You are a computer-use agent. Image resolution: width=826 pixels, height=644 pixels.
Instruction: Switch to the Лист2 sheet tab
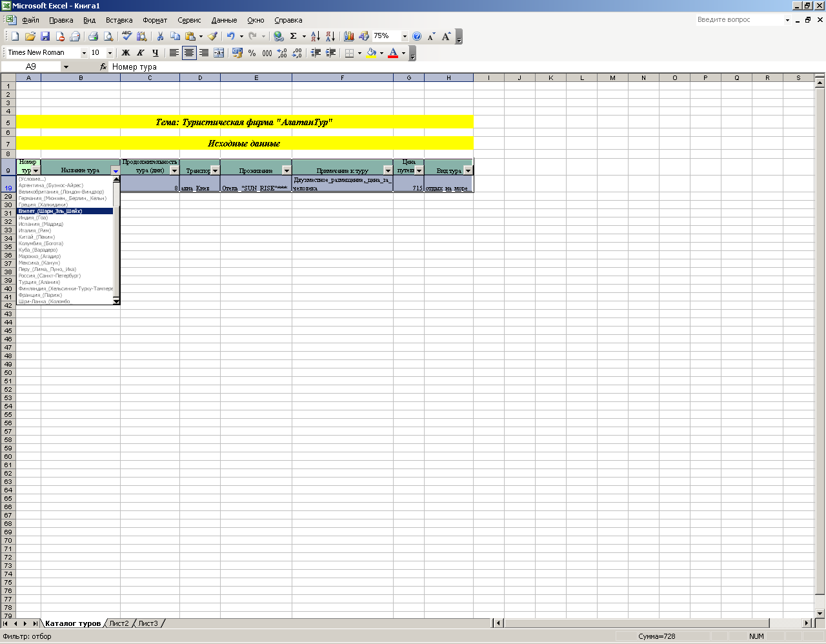click(x=119, y=623)
